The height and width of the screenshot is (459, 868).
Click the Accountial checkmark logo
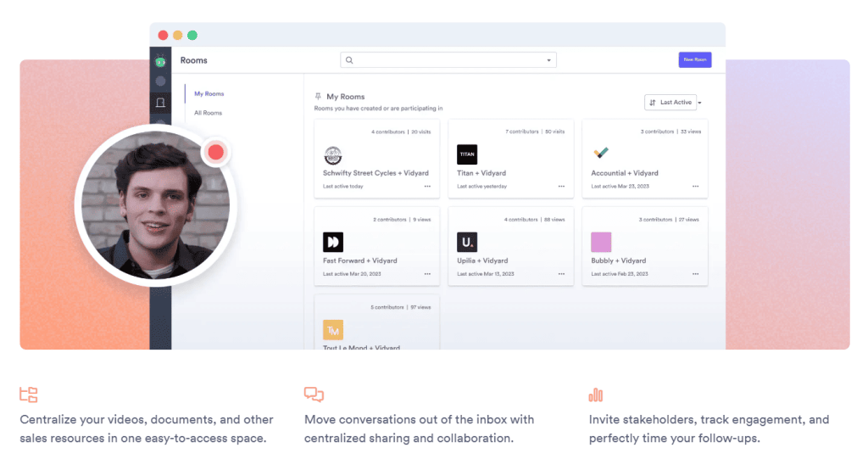[601, 154]
